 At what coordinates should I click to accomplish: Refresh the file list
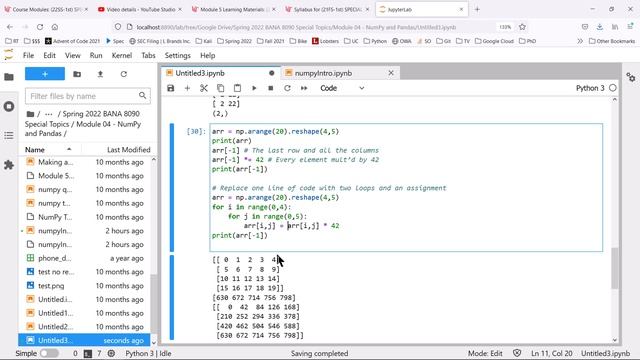point(124,74)
